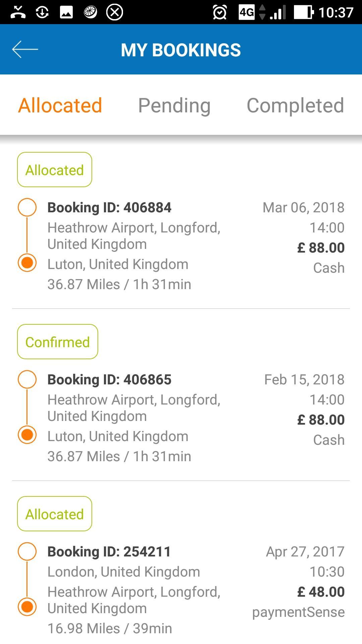The height and width of the screenshot is (644, 362).
Task: Tap the alarm clock status icon
Action: coord(220,12)
